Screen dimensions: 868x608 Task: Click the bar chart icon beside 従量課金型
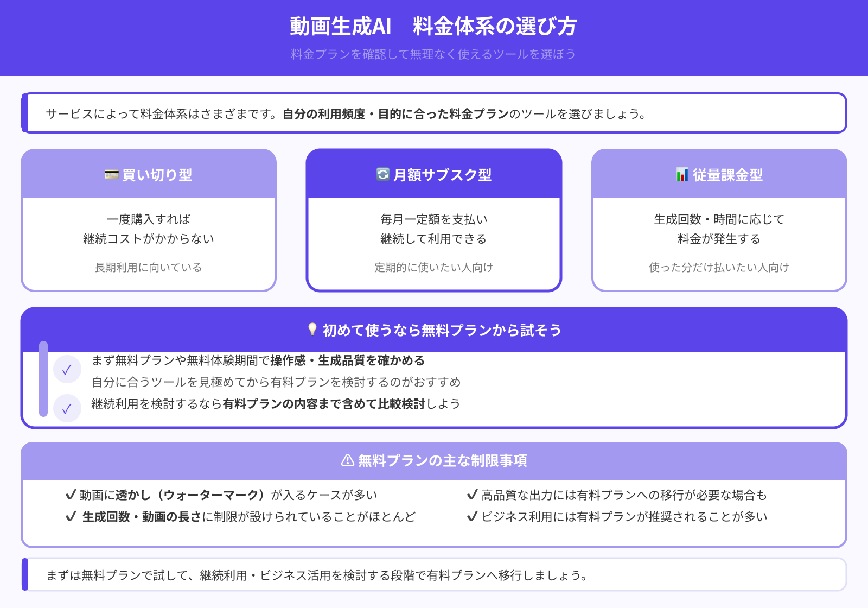(x=682, y=175)
